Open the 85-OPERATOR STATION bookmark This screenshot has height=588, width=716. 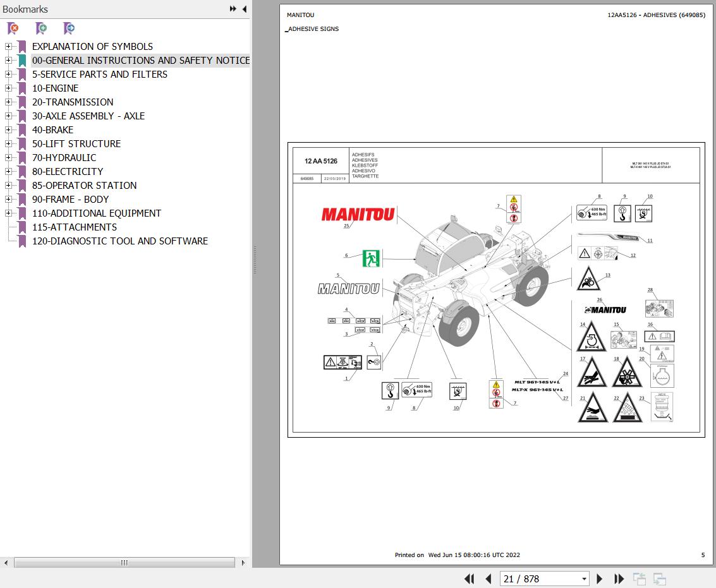click(x=84, y=185)
